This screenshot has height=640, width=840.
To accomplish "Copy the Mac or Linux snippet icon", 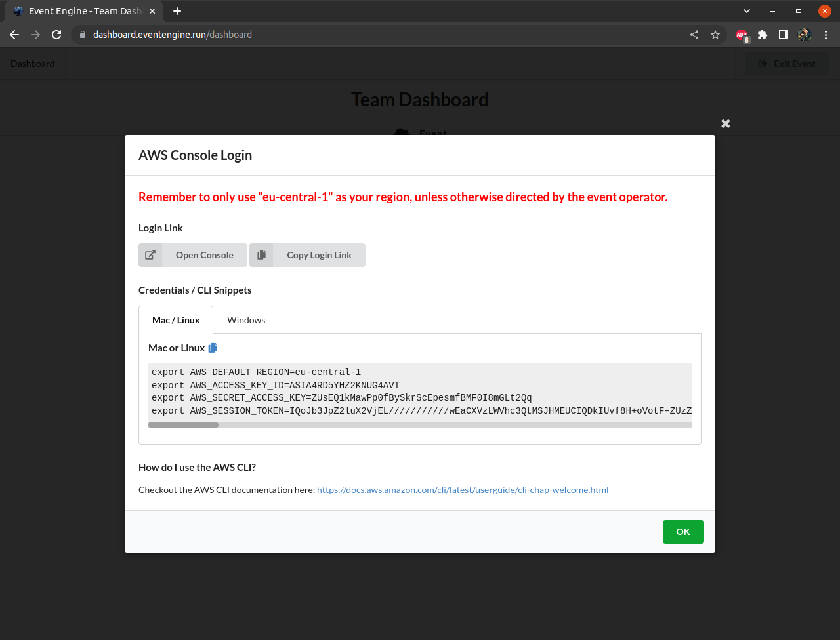I will (213, 348).
